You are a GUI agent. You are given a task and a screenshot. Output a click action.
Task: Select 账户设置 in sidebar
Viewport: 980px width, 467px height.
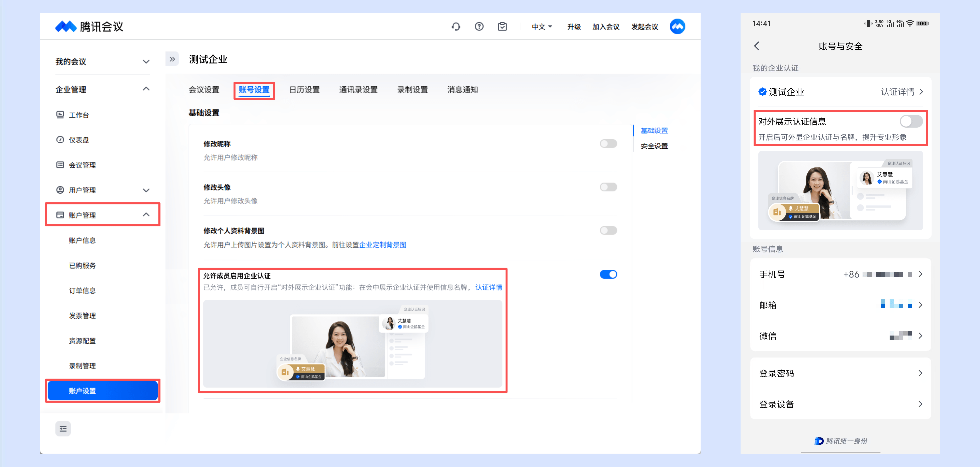103,391
